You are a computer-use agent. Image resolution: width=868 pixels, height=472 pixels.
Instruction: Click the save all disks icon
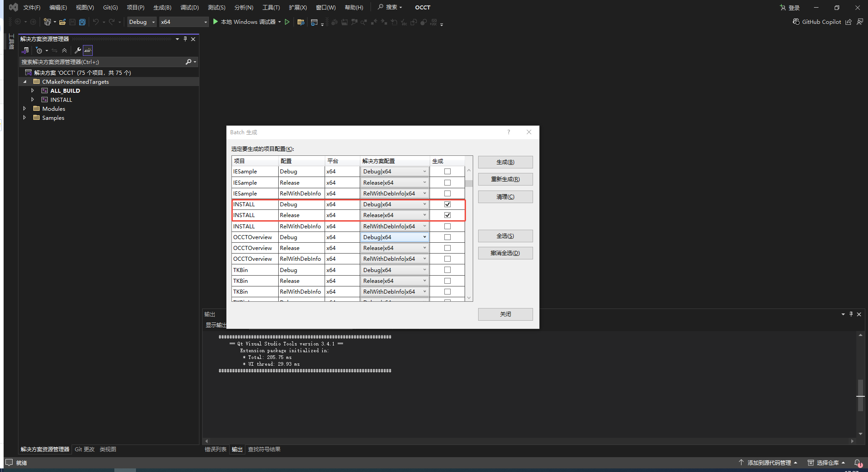tap(82, 22)
